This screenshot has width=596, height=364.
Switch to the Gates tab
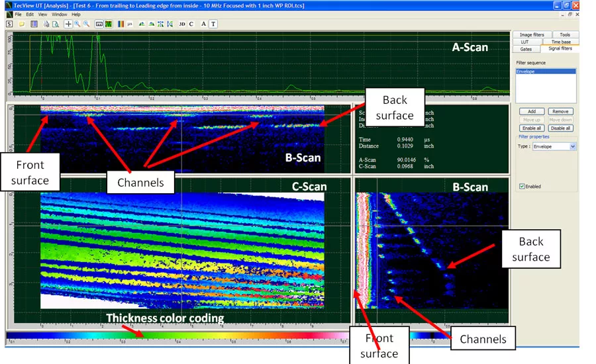click(x=526, y=49)
